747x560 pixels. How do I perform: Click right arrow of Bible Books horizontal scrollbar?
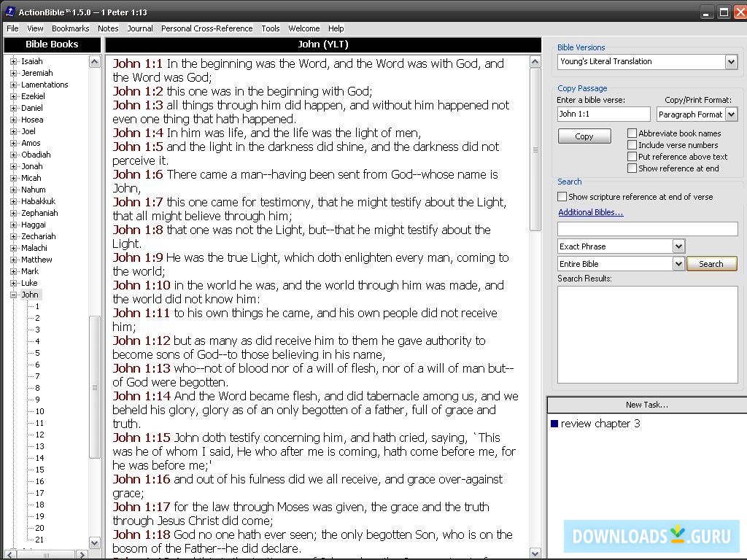point(82,555)
